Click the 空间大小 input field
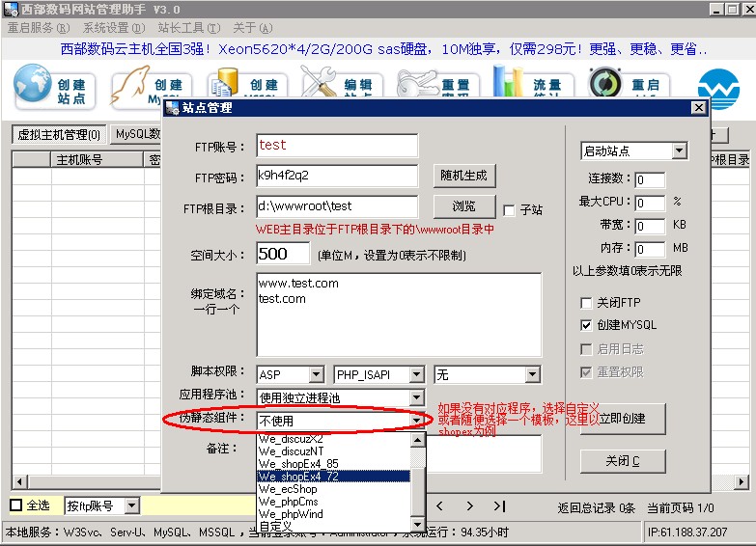Viewport: 756px width, 546px height. (x=283, y=255)
